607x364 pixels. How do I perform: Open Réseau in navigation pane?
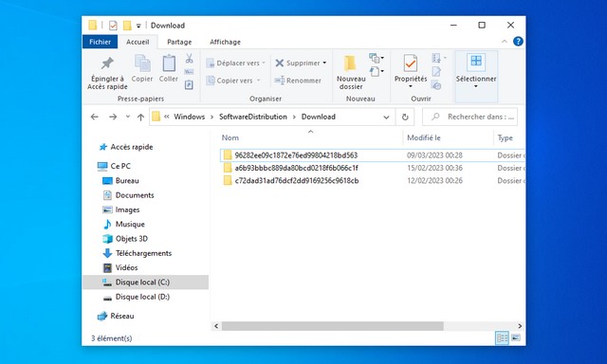point(122,316)
